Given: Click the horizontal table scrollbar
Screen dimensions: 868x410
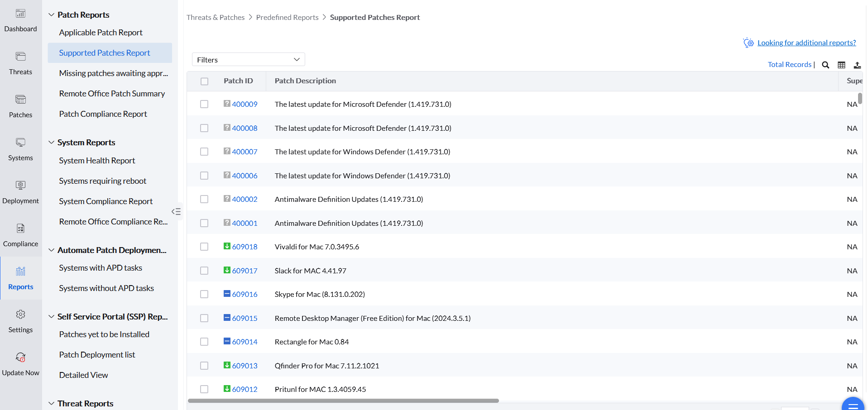Looking at the screenshot, I should tap(343, 401).
